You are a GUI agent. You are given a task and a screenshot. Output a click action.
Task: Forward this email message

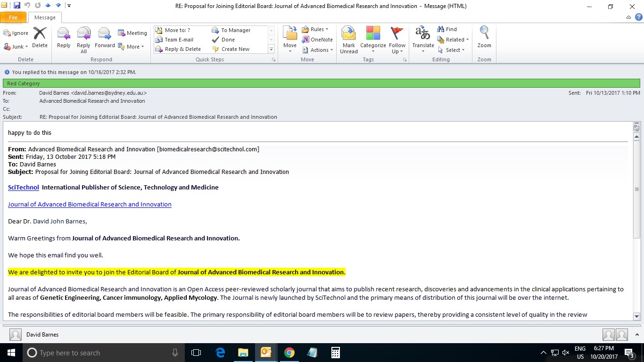point(105,38)
